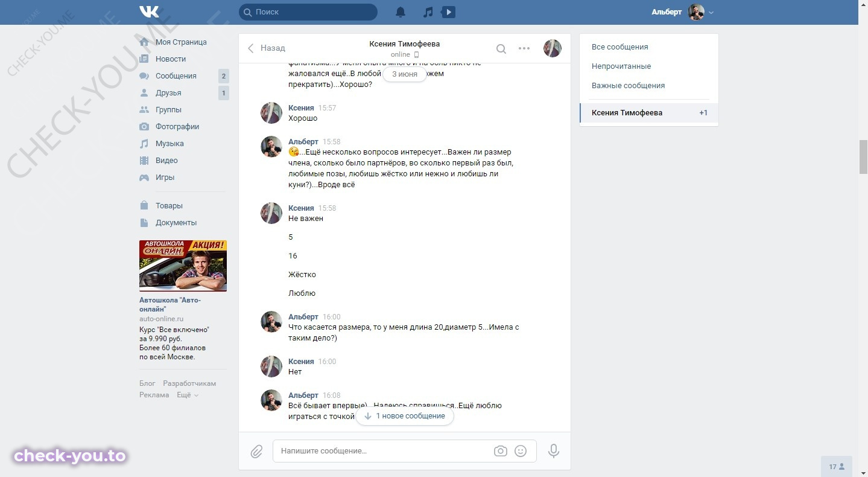This screenshot has width=868, height=477.
Task: Click the 3 июня date pill
Action: tap(405, 74)
